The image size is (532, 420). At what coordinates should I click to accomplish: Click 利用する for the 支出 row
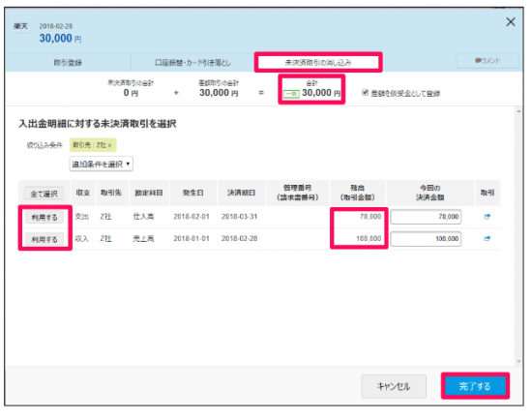44,218
